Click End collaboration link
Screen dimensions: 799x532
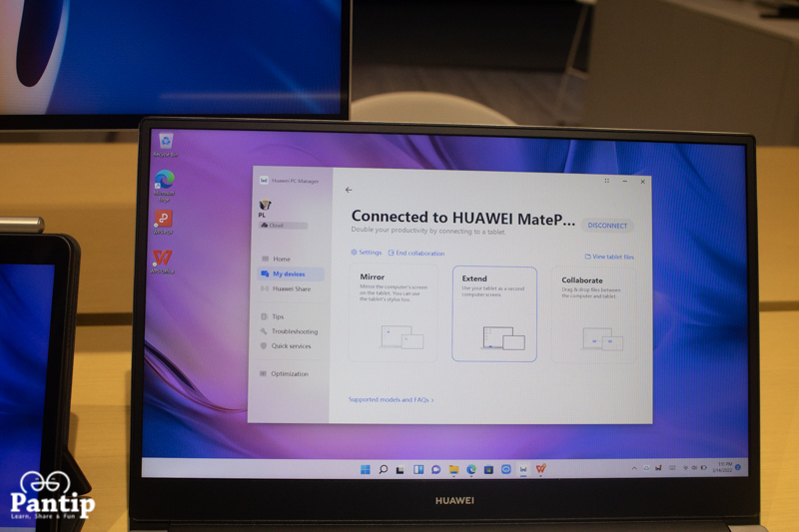[x=416, y=253]
